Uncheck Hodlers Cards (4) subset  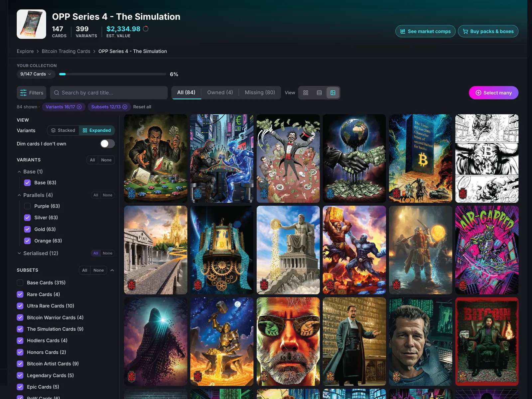click(20, 340)
